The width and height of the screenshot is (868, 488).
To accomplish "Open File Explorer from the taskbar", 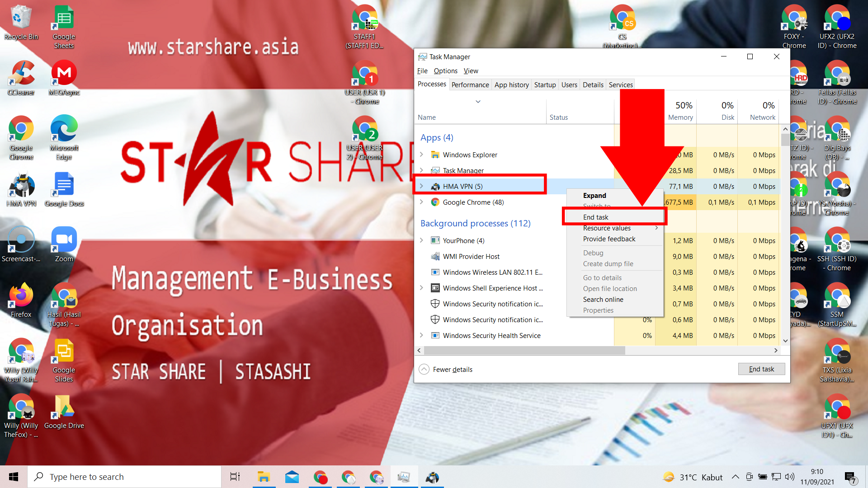I will [x=264, y=477].
